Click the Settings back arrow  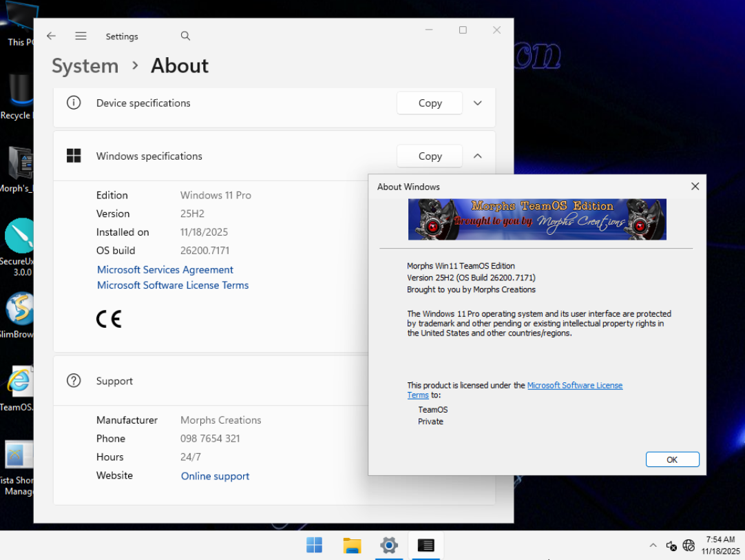point(51,36)
